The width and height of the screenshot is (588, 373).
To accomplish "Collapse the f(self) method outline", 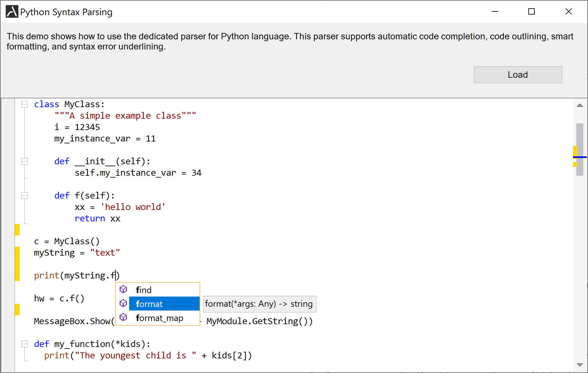I will coord(24,195).
